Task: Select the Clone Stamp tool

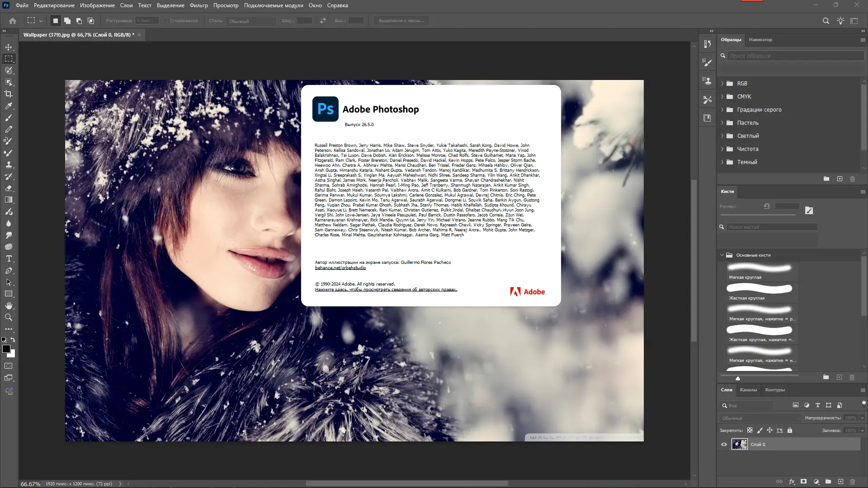Action: point(9,164)
